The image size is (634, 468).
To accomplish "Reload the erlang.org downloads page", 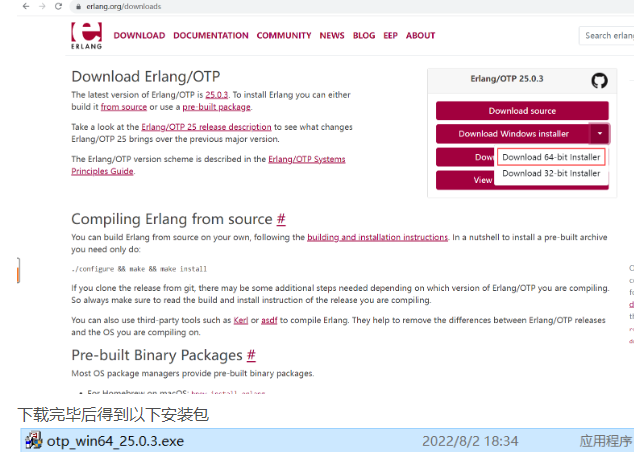I will click(58, 6).
